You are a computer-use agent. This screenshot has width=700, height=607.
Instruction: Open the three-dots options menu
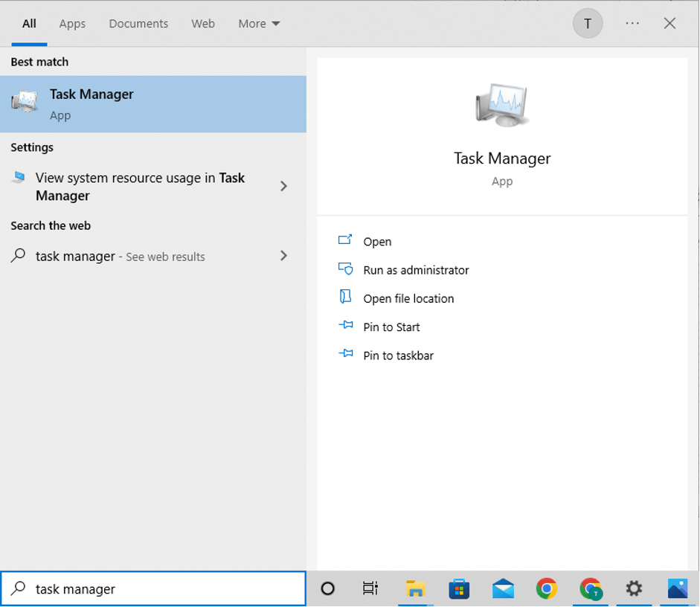click(x=632, y=23)
